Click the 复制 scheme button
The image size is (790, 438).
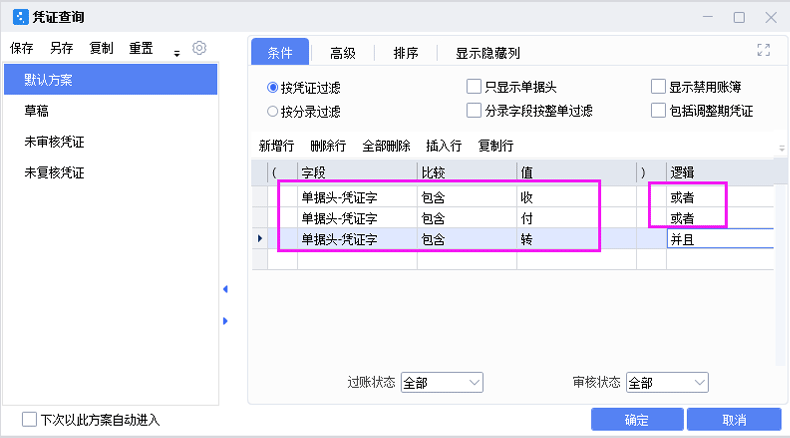(x=101, y=48)
